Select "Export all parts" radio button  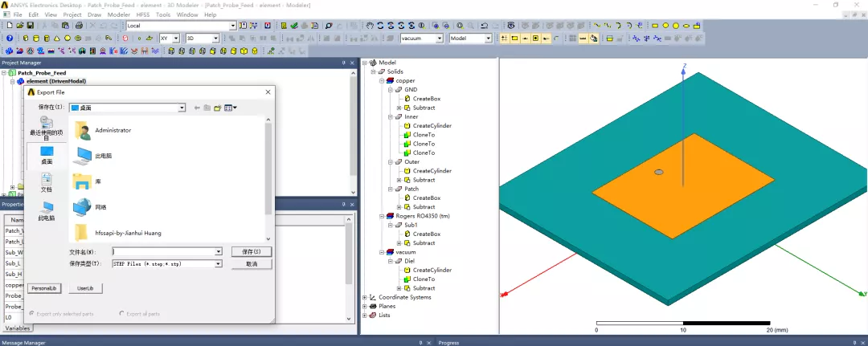[x=122, y=313]
